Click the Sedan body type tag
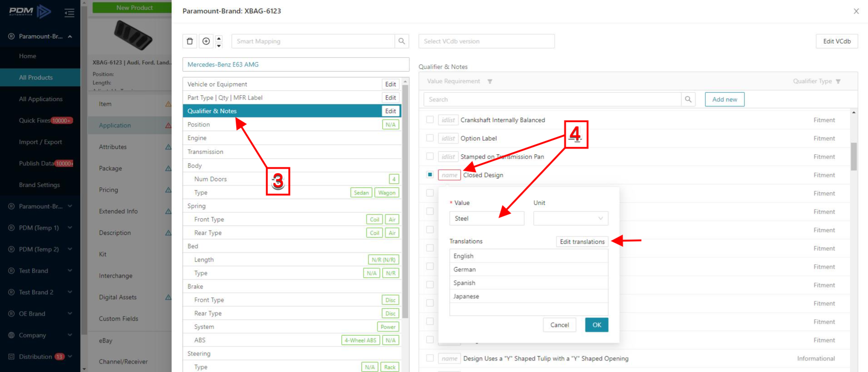This screenshot has width=868, height=372. click(361, 192)
